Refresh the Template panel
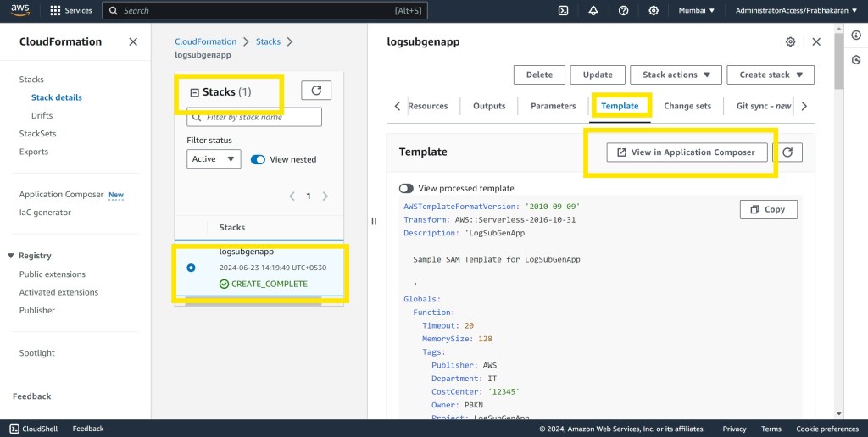The image size is (868, 437). click(x=787, y=152)
